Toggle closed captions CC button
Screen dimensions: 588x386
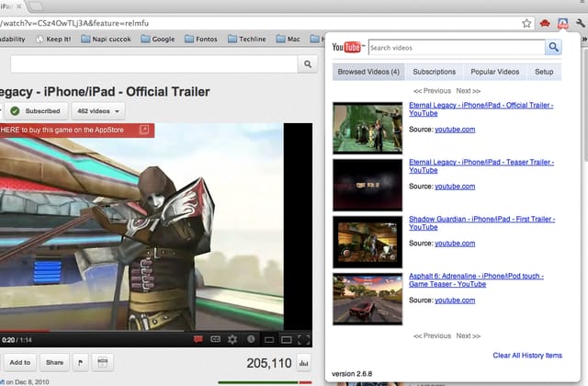point(215,339)
